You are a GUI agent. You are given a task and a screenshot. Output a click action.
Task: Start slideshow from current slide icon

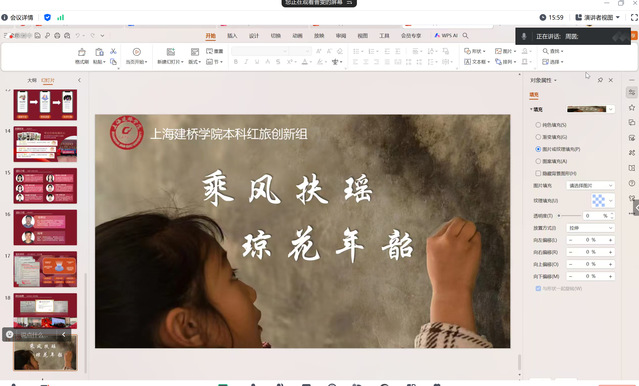[137, 52]
